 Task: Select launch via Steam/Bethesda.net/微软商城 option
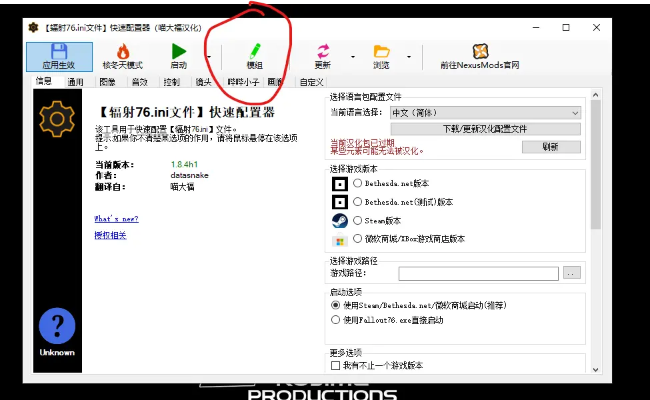pyautogui.click(x=335, y=305)
